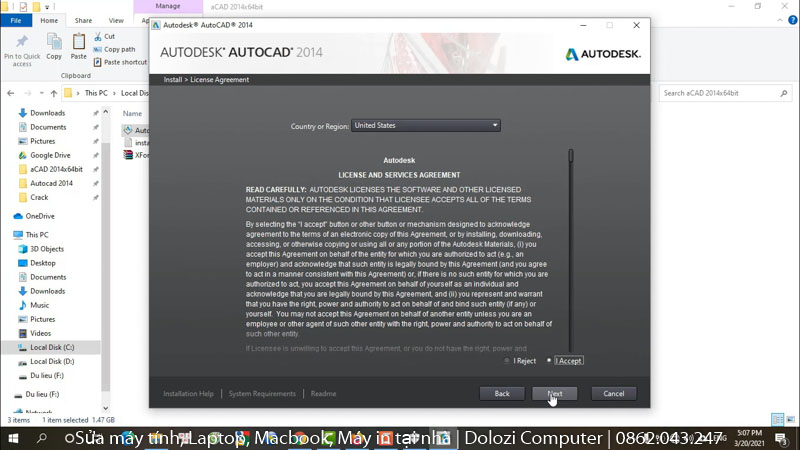Click the search magnifier icon in Explorer
The image size is (800, 450).
click(784, 93)
